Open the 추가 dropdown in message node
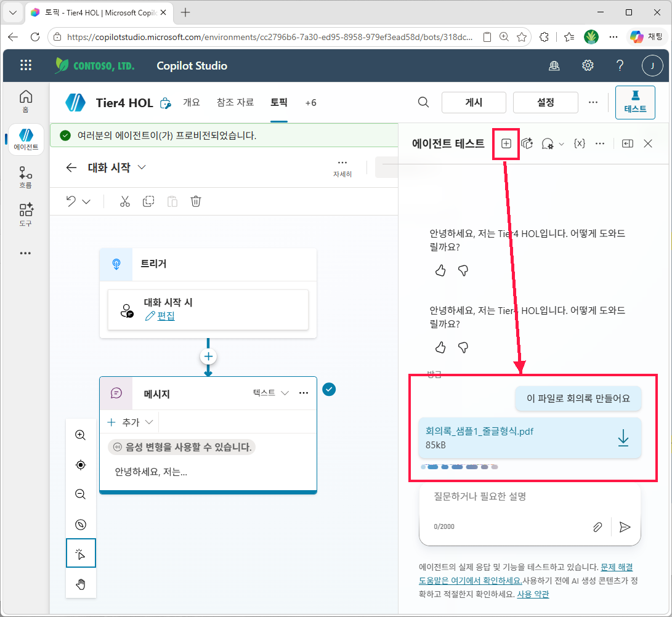 coord(131,422)
